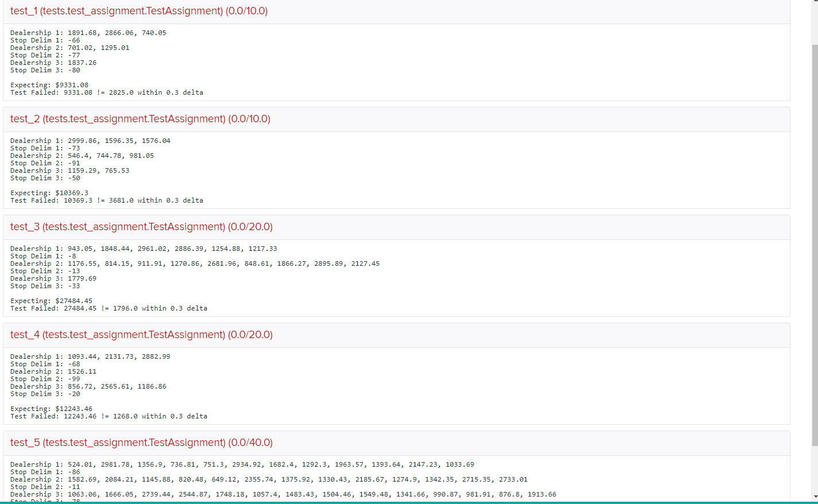Select test_3 line starting 'Dealership 1: 943.05'

pyautogui.click(x=144, y=249)
